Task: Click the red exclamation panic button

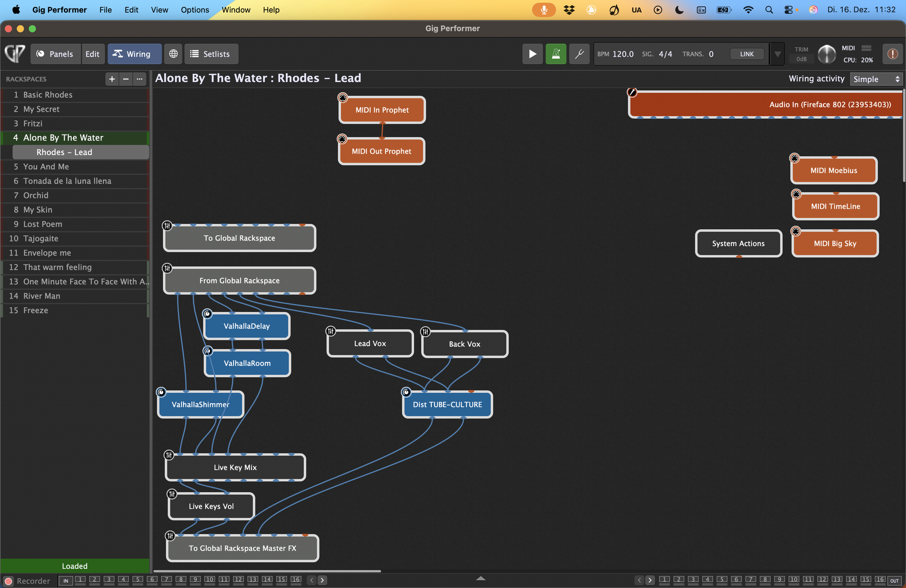Action: [892, 54]
